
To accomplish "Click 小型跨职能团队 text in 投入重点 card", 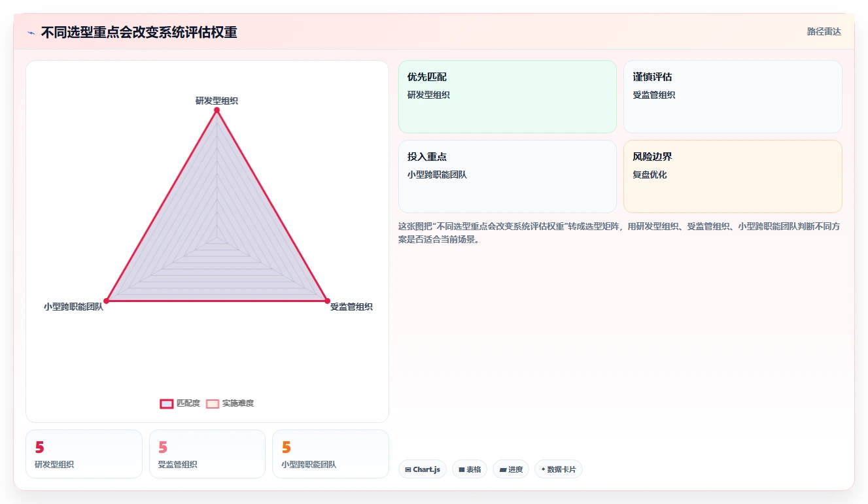I will (437, 175).
